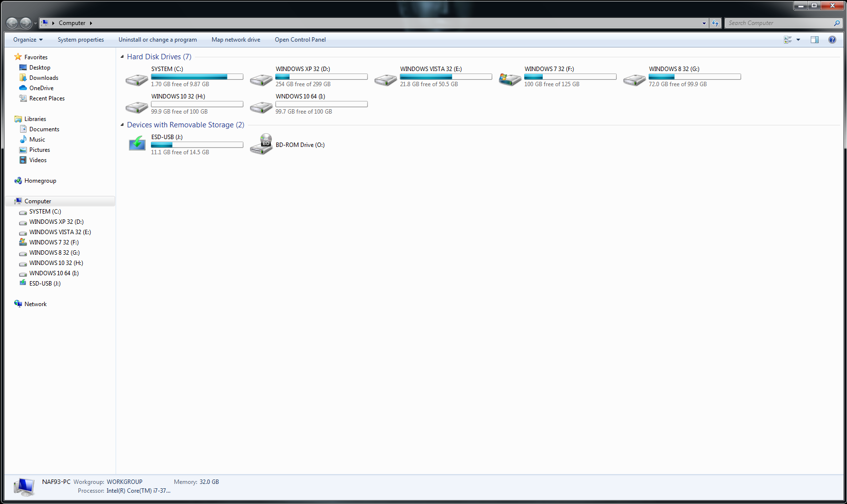Click the Computer breadcrumb in address bar

[72, 23]
